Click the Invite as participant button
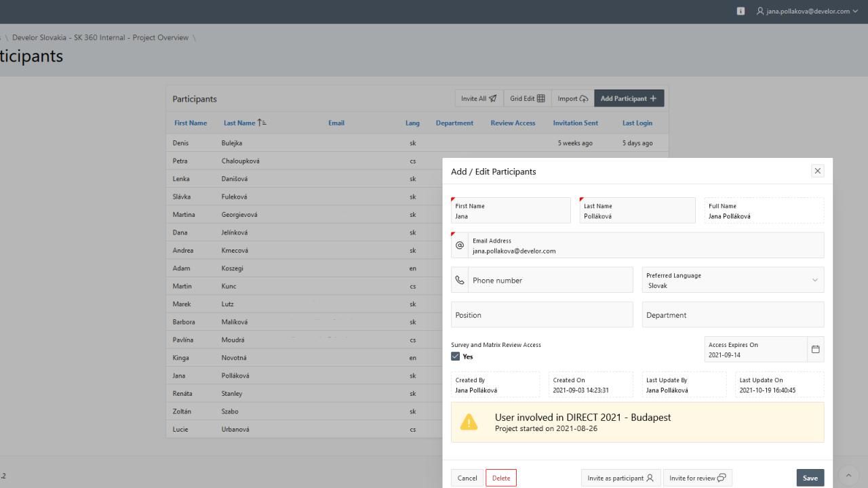Image resolution: width=868 pixels, height=488 pixels. click(620, 478)
